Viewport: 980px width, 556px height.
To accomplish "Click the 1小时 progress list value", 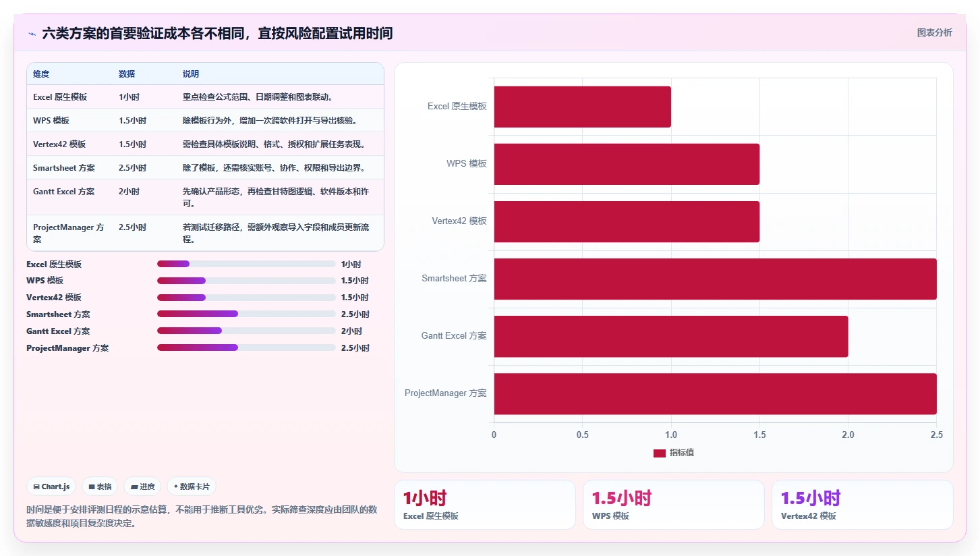I will click(351, 265).
